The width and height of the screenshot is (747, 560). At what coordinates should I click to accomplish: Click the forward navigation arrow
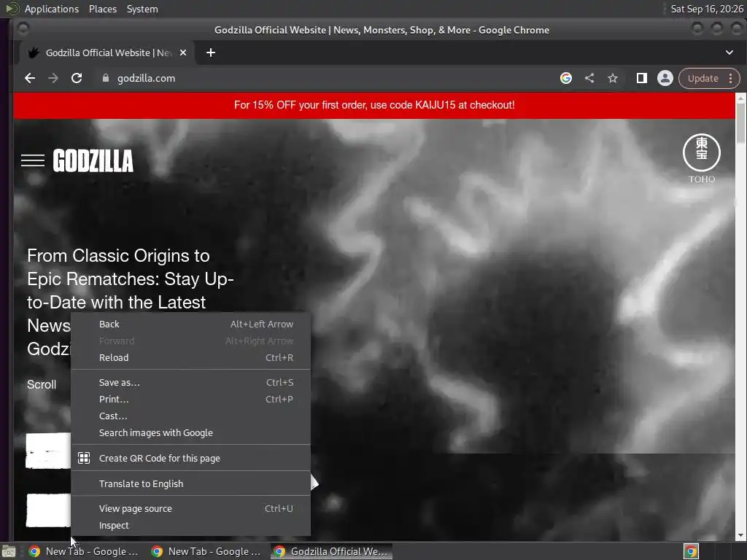click(x=53, y=78)
